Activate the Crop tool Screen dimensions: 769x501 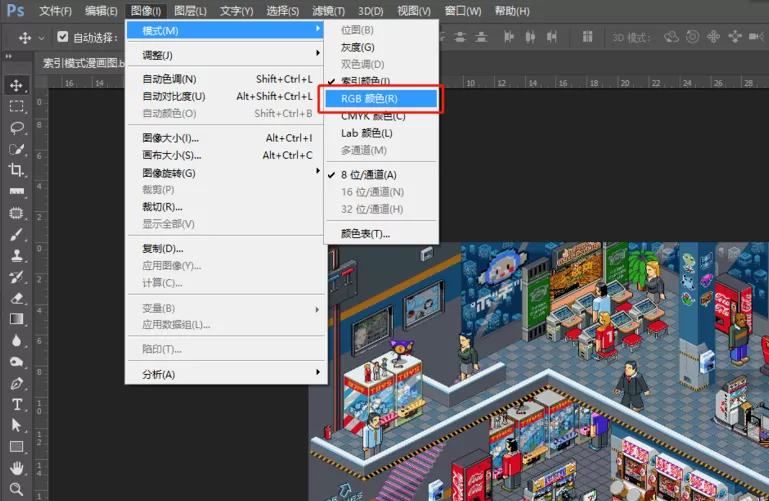pyautogui.click(x=16, y=170)
